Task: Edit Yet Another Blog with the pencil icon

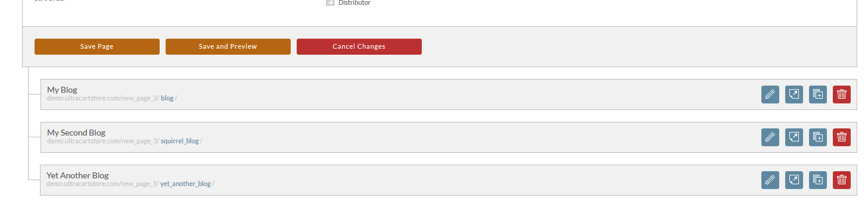Action: [x=770, y=180]
